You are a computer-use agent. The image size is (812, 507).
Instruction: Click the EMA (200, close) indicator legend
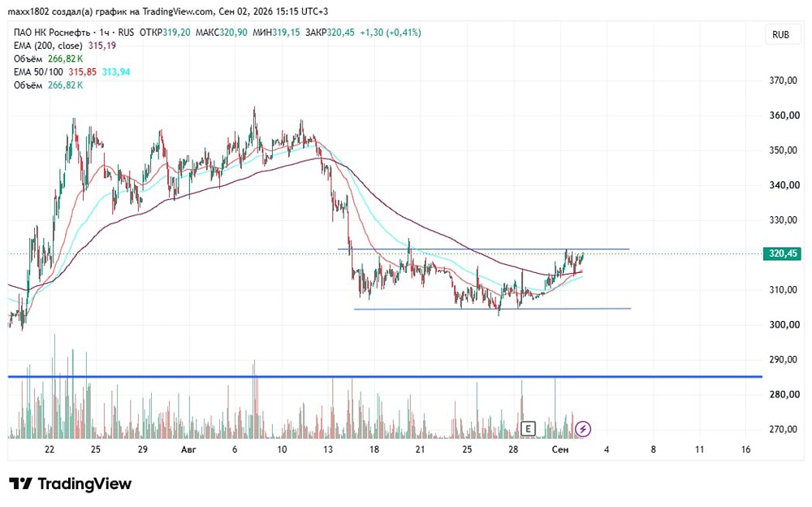65,45
